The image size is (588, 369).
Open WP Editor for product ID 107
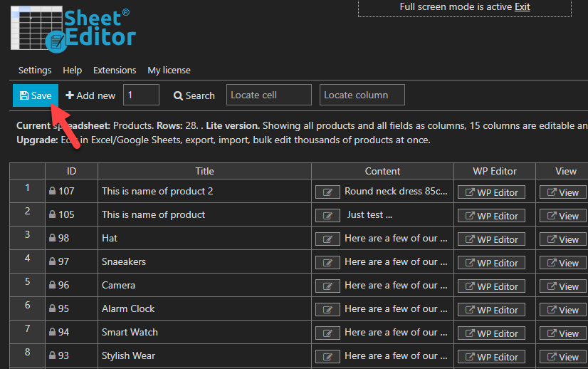491,192
